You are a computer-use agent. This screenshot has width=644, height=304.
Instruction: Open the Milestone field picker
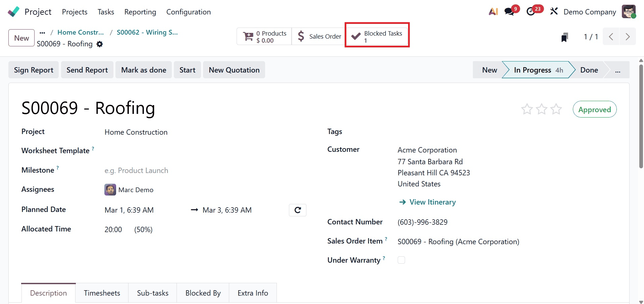tap(136, 170)
